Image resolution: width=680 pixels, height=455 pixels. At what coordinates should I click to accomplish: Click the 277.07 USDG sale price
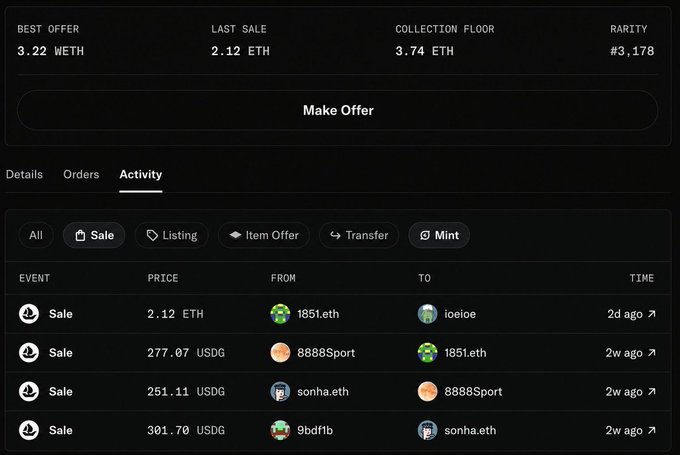pos(186,353)
